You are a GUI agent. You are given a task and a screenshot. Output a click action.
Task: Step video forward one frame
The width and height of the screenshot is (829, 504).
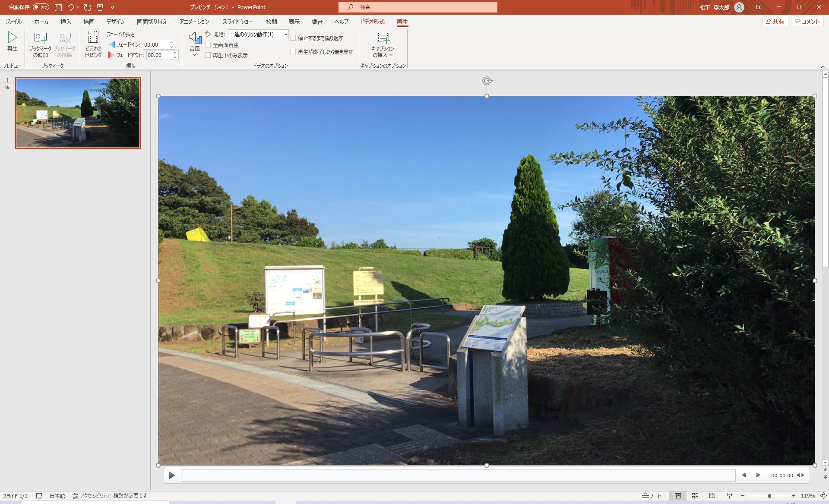(758, 475)
